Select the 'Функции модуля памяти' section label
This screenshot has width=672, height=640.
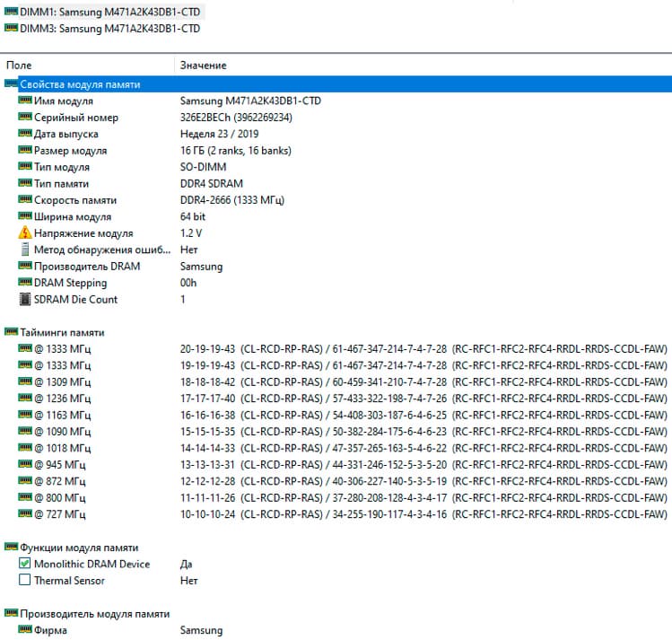point(79,548)
